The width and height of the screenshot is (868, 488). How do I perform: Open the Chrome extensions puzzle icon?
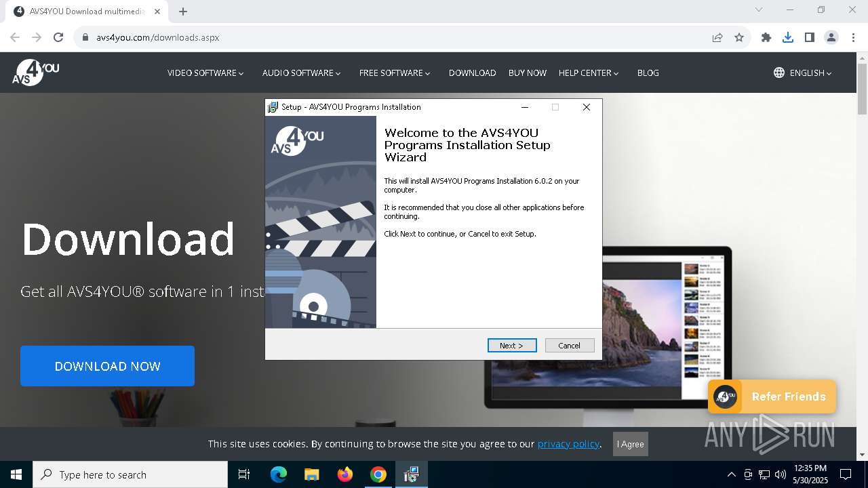point(766,37)
